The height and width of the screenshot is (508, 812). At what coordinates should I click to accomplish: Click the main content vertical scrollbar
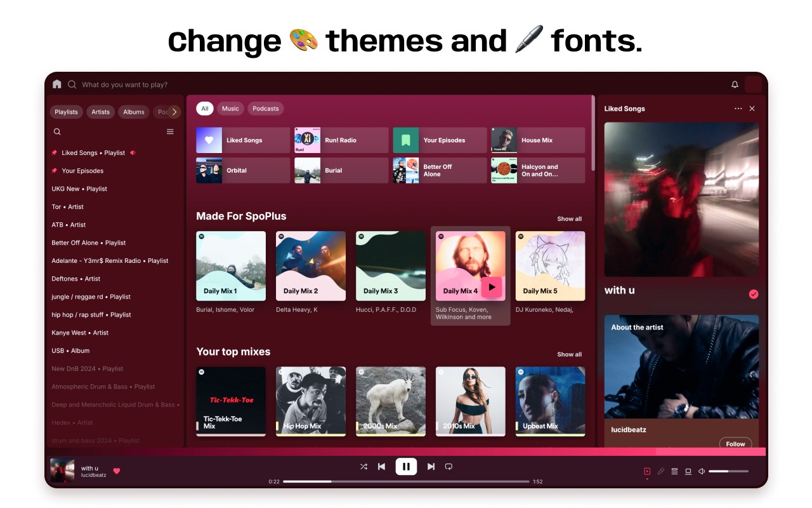point(593,133)
